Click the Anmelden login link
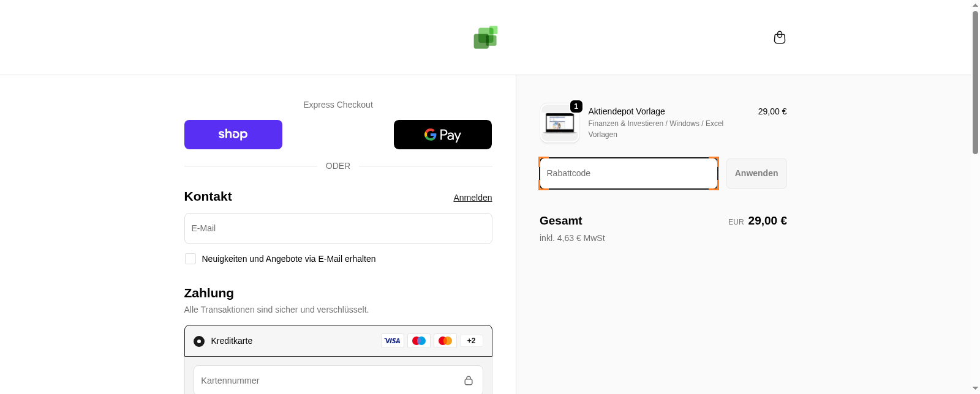The width and height of the screenshot is (980, 394). (472, 198)
